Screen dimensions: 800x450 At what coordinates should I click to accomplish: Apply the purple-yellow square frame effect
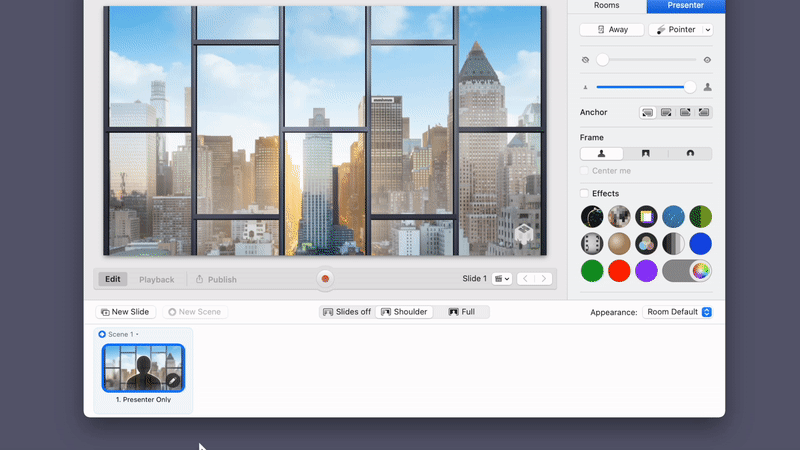click(646, 217)
